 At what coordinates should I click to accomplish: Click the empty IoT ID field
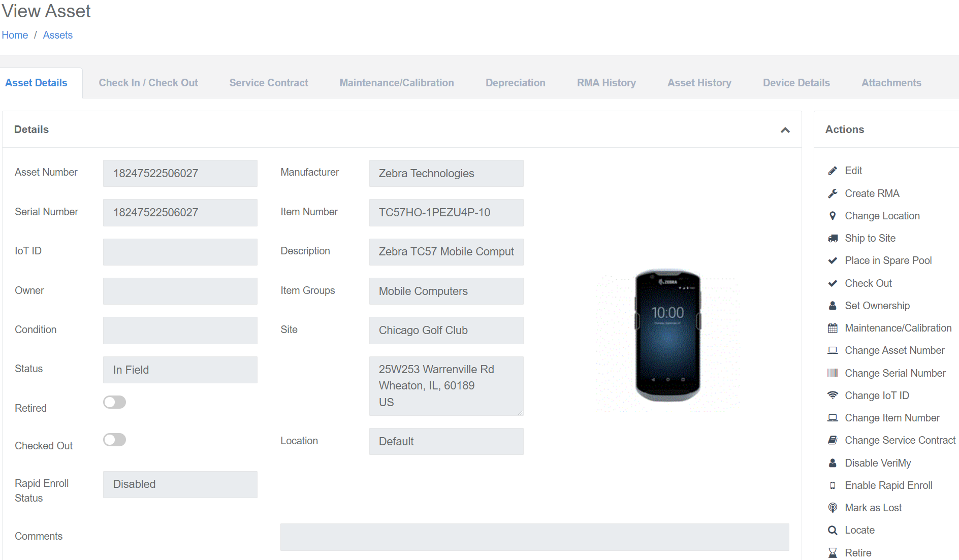(x=180, y=252)
